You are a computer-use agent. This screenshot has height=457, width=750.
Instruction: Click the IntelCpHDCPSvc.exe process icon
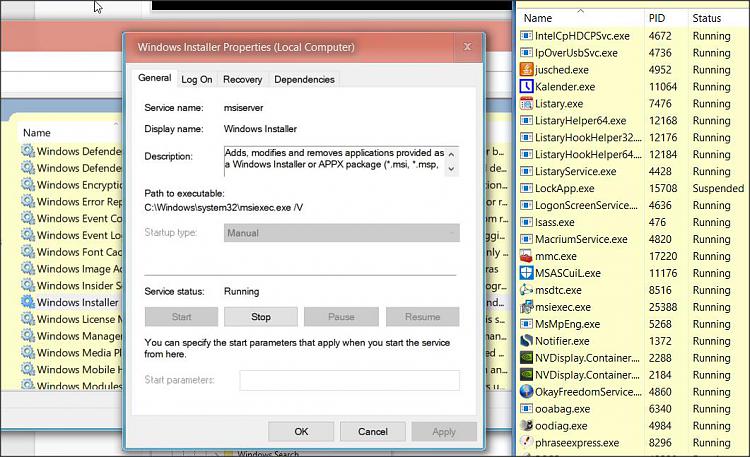coord(526,36)
